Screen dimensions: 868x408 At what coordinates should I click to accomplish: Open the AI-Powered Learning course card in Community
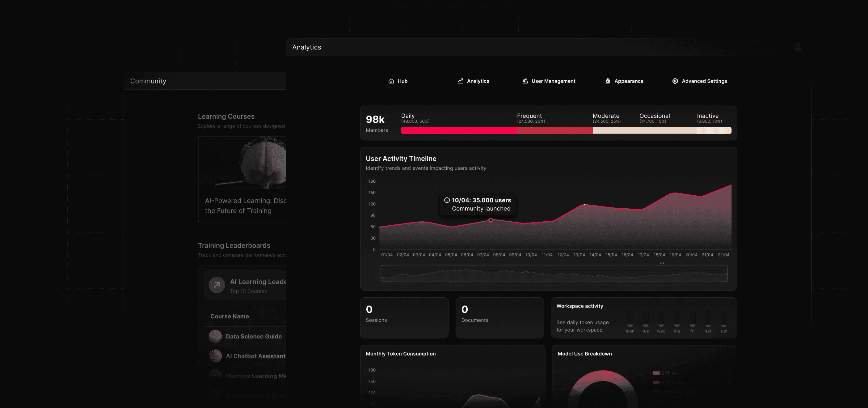242,179
